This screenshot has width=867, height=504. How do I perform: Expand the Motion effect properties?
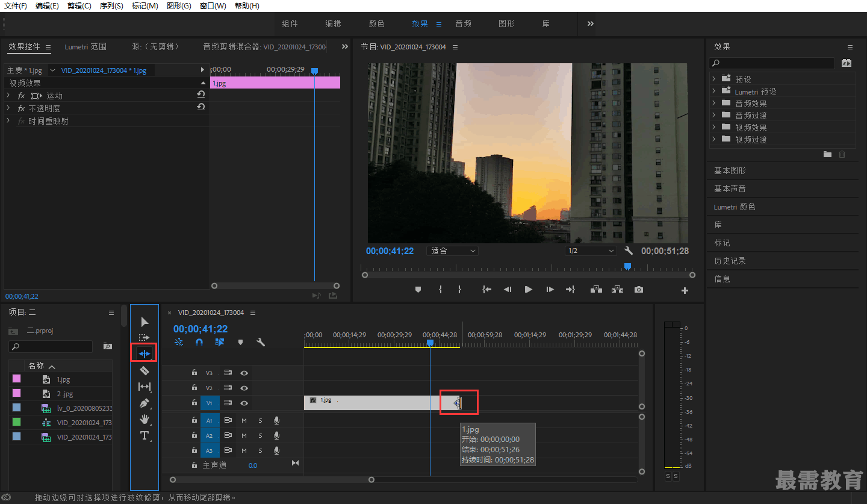8,95
